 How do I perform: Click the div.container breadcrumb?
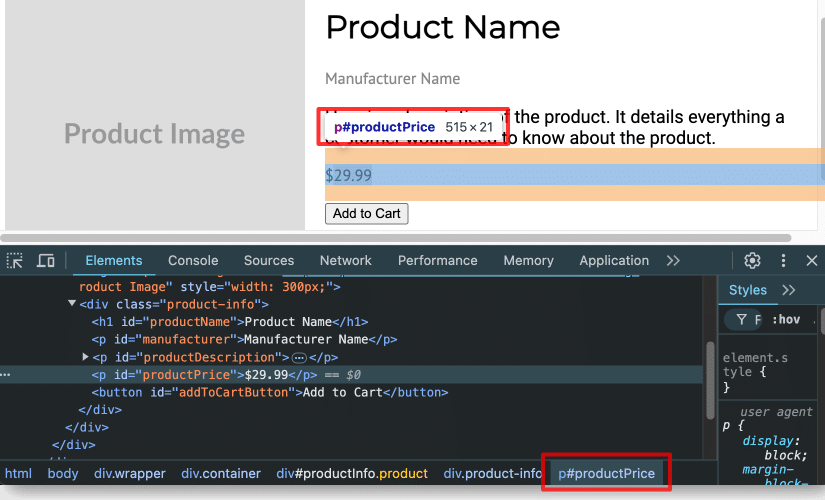[x=221, y=473]
